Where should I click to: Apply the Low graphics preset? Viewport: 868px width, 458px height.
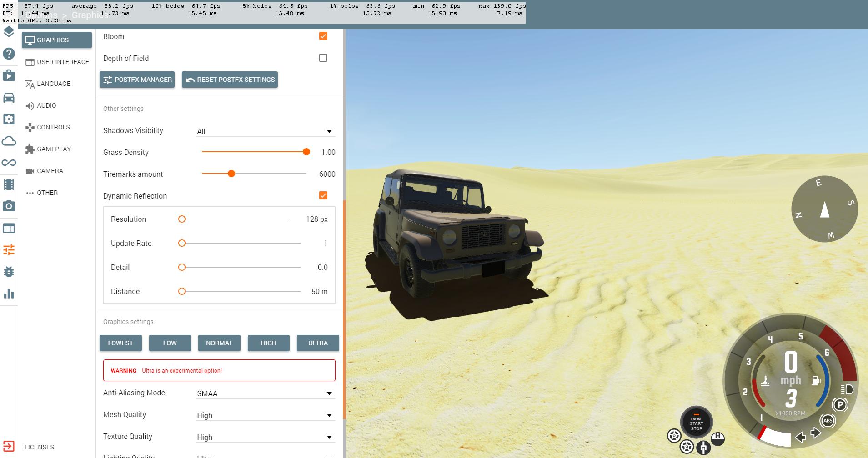pyautogui.click(x=170, y=343)
